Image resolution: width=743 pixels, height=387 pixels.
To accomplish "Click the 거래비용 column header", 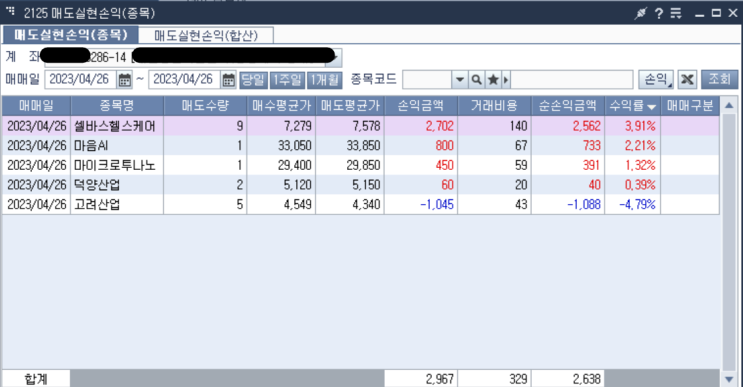I will pos(494,106).
